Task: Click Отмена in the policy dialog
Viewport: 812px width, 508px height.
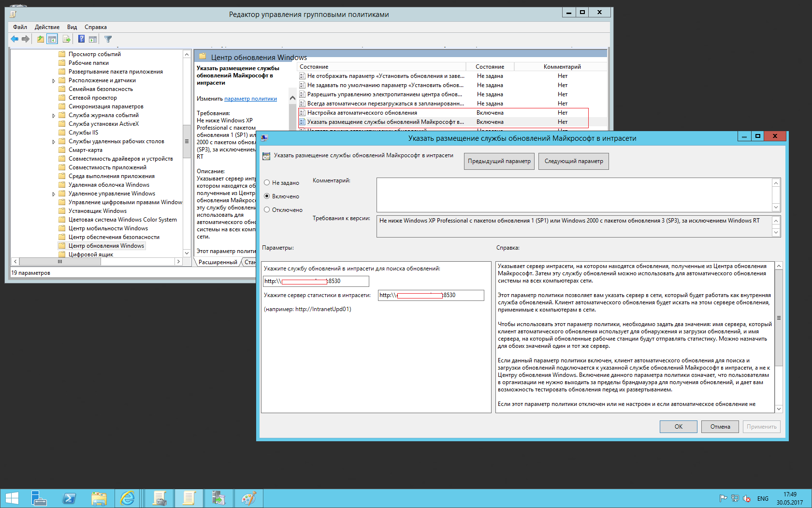Action: click(720, 427)
